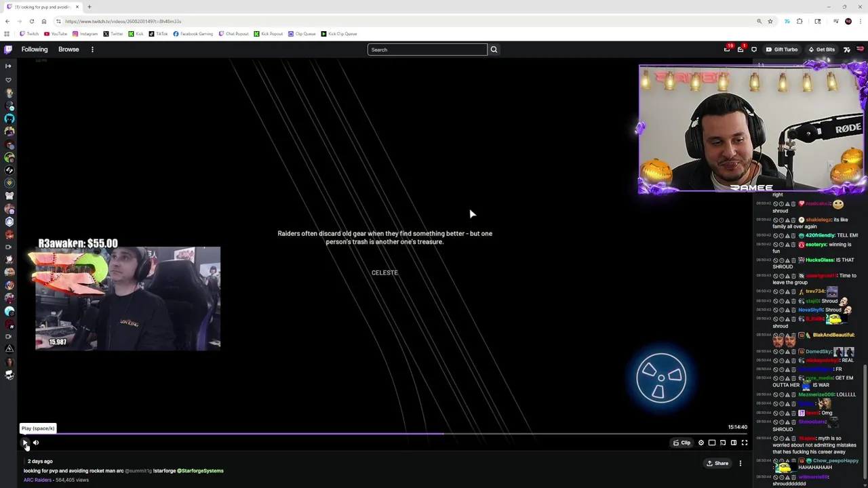The image size is (868, 488).
Task: Open the 7TV browser extension icon
Action: pyautogui.click(x=787, y=21)
